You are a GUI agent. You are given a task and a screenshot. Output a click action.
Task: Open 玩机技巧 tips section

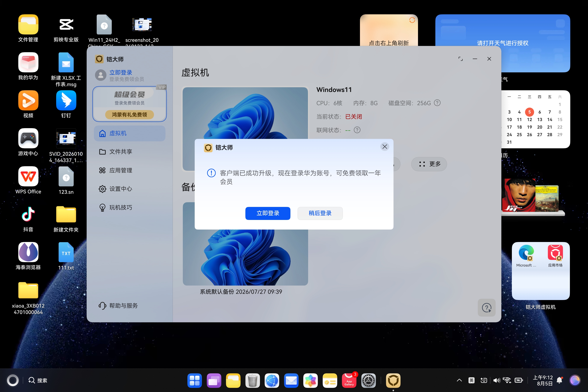(129, 207)
